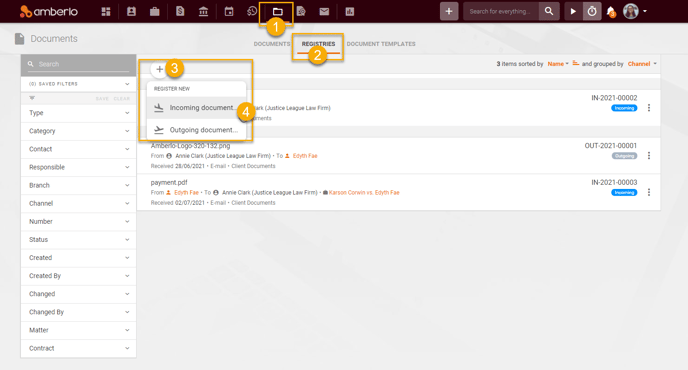
Task: Open the stopwatch timer icon
Action: pyautogui.click(x=592, y=11)
